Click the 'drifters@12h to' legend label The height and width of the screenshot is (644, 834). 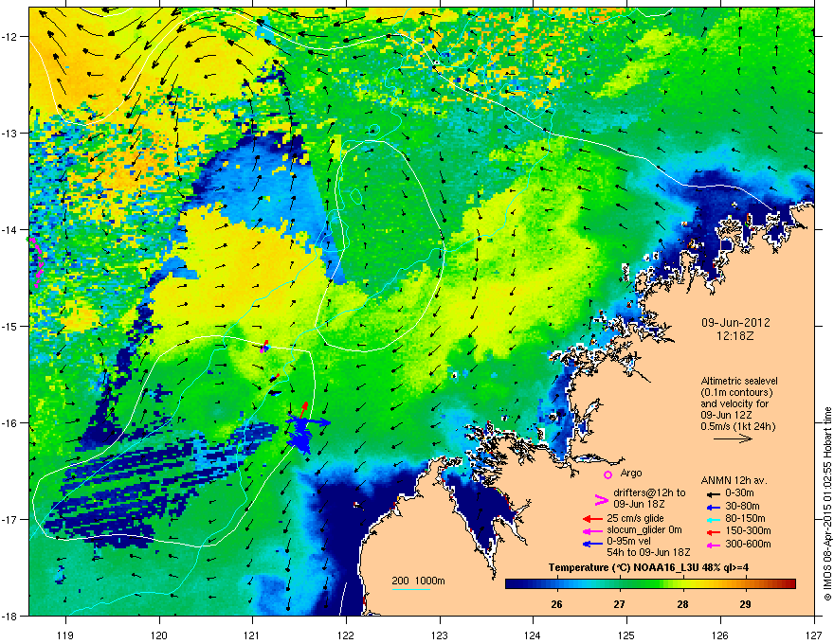(649, 492)
